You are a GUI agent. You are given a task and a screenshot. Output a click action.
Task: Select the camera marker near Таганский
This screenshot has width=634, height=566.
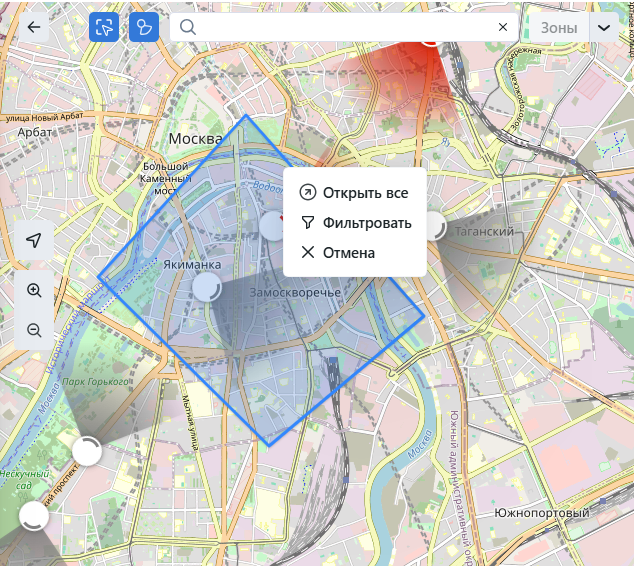pyautogui.click(x=433, y=226)
